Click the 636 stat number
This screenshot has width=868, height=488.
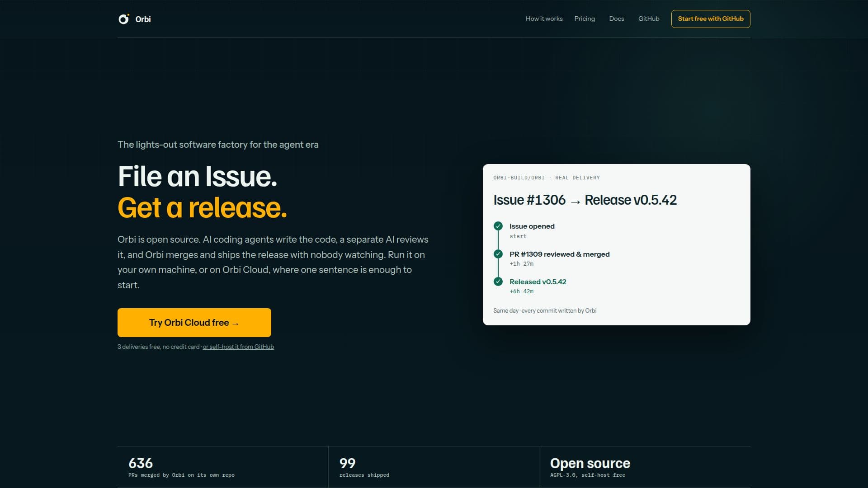pos(141,463)
